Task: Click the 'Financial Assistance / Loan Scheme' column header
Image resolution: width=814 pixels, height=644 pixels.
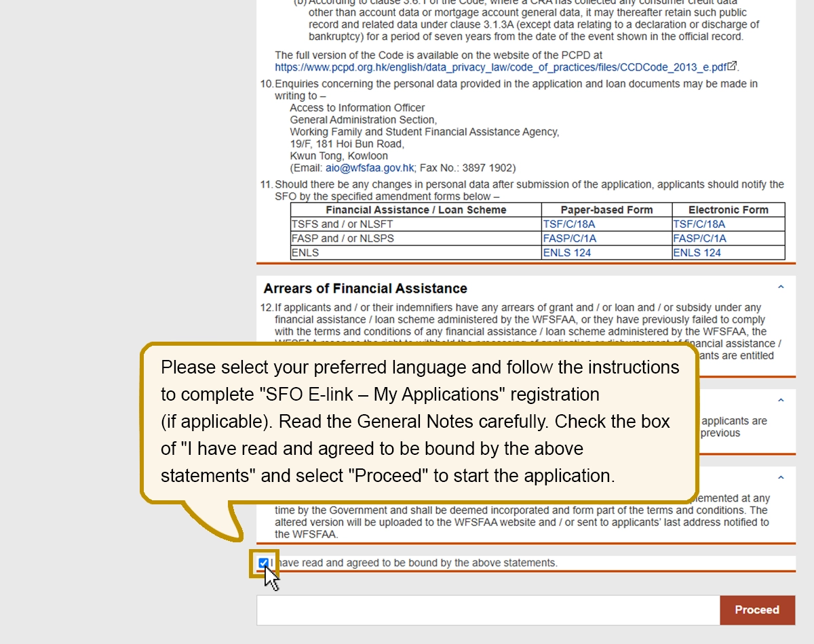Action: [x=416, y=210]
